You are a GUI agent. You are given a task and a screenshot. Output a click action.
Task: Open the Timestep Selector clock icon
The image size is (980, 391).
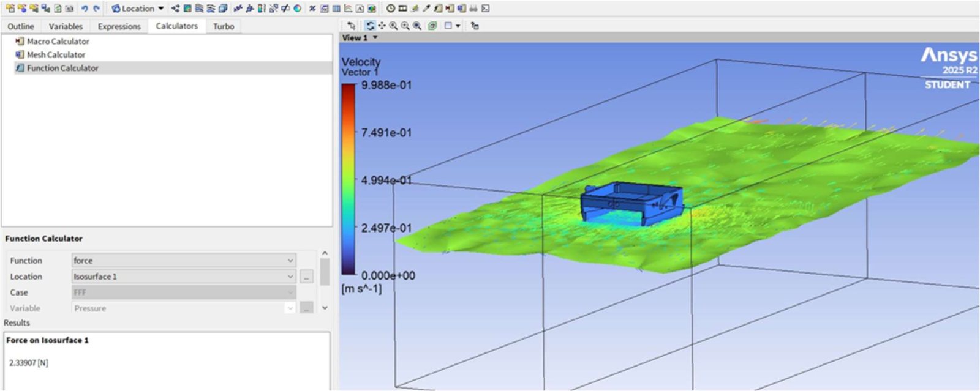(390, 9)
